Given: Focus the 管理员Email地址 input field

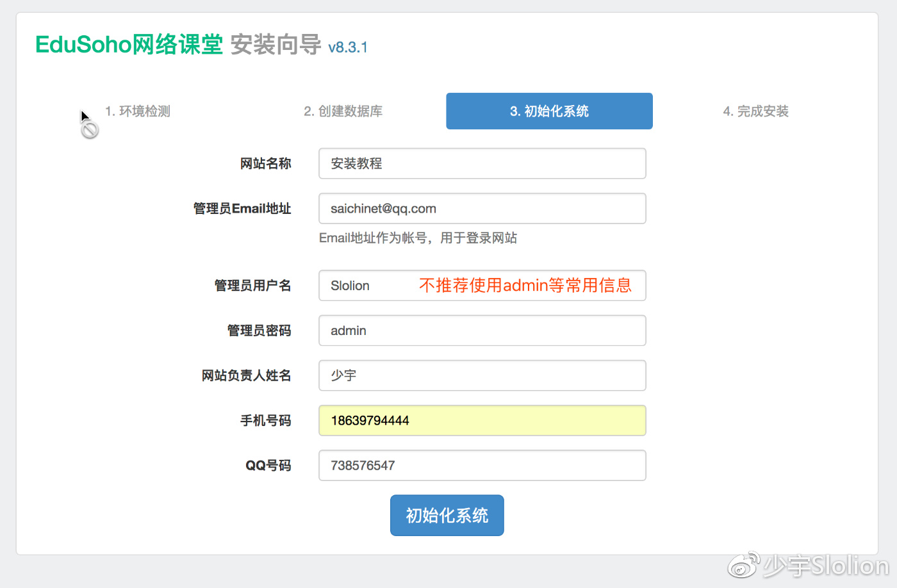Looking at the screenshot, I should 482,208.
